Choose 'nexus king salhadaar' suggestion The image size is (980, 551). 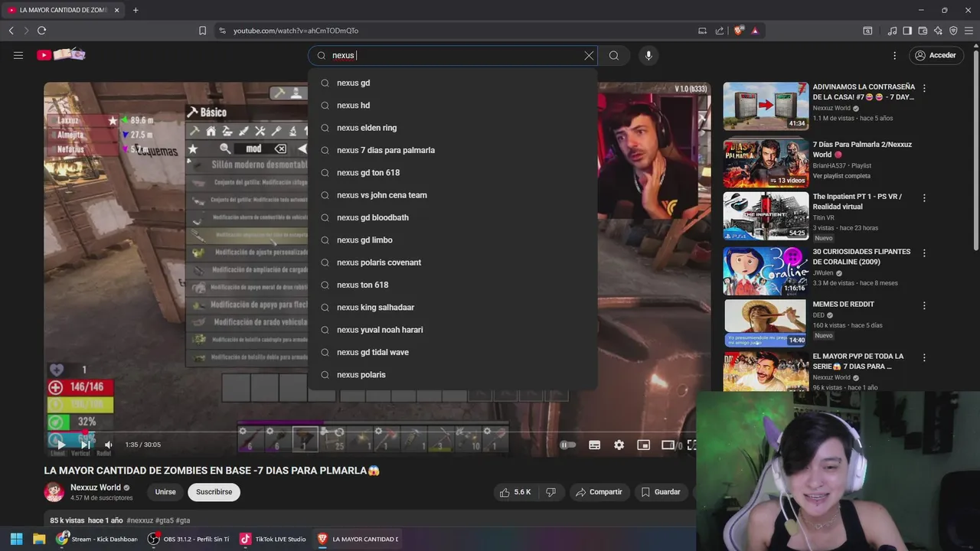point(452,307)
